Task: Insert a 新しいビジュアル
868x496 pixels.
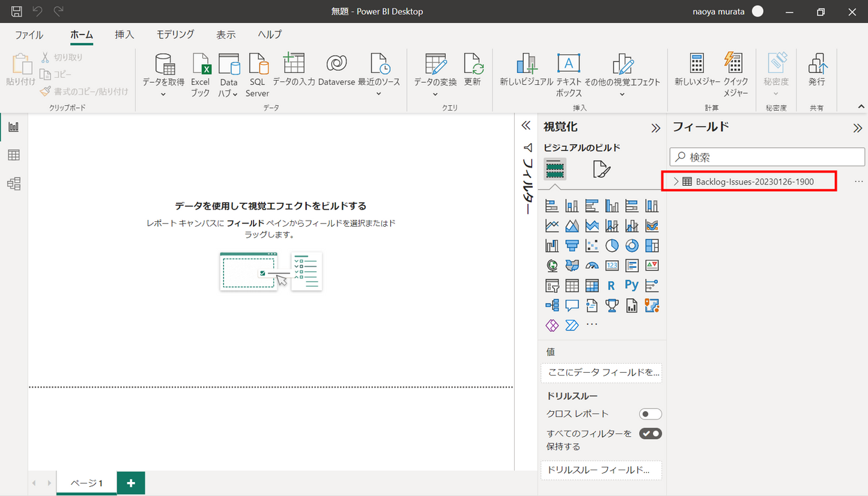Action: coord(527,70)
